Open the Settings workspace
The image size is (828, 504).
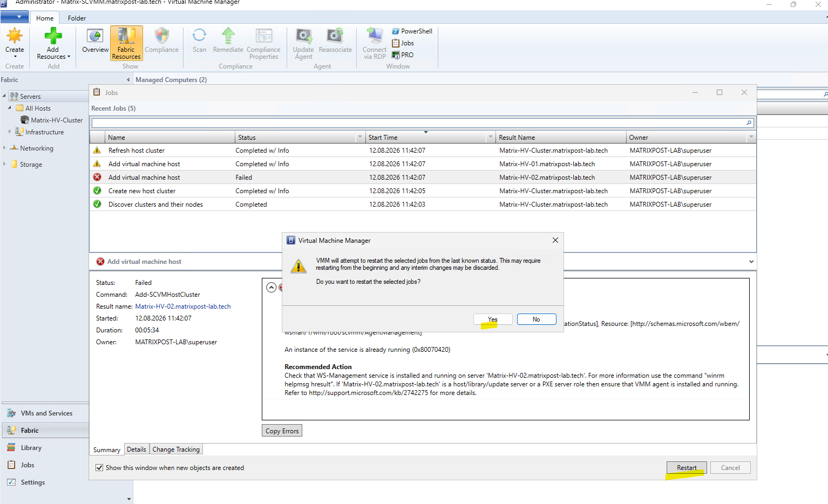(45, 482)
